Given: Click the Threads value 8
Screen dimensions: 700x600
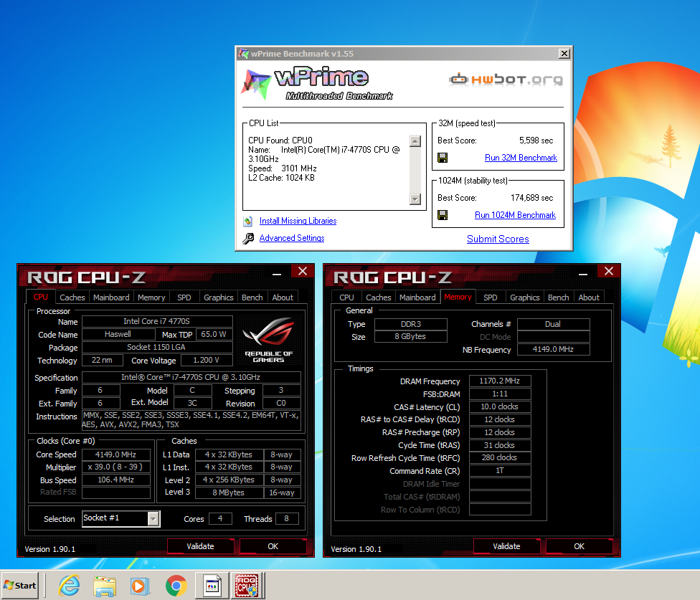Looking at the screenshot, I should [287, 518].
